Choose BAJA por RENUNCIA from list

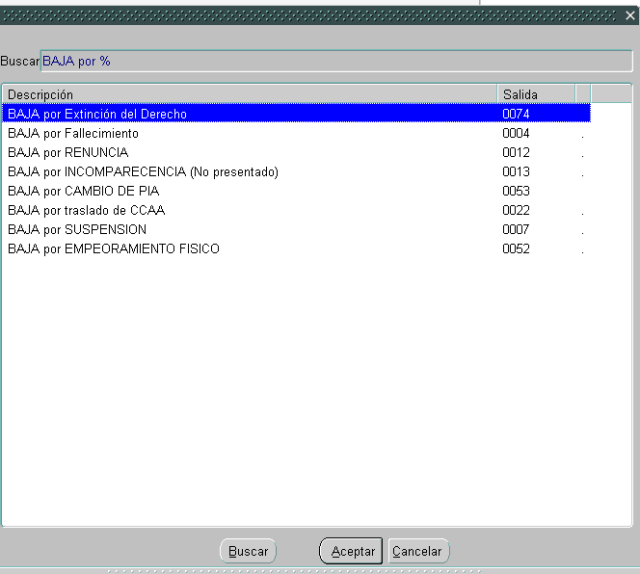(x=68, y=152)
